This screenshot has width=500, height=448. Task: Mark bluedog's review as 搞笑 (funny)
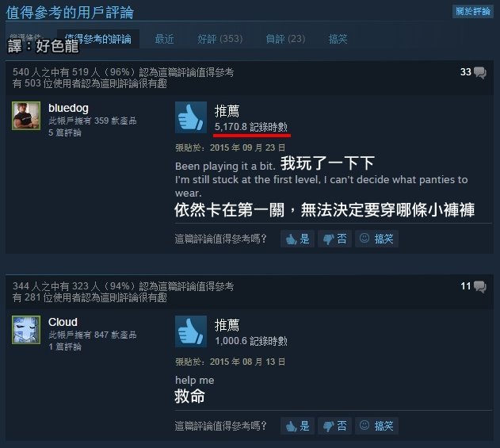click(376, 239)
